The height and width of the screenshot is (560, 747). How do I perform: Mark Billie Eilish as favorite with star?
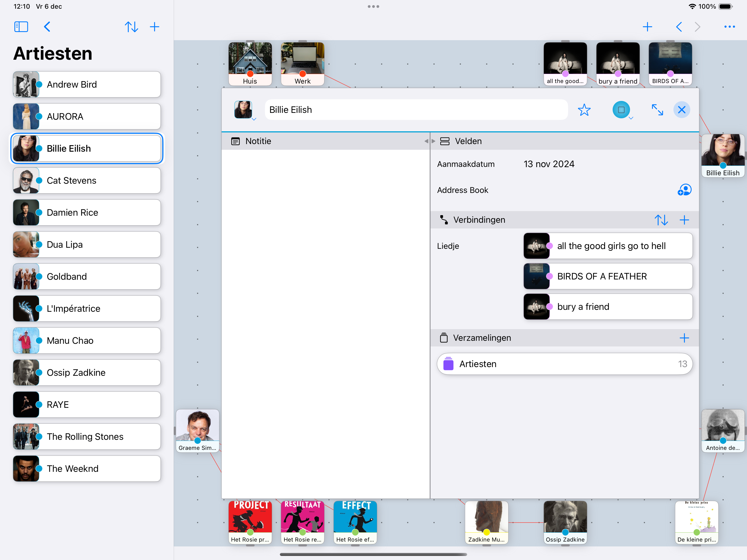(584, 110)
